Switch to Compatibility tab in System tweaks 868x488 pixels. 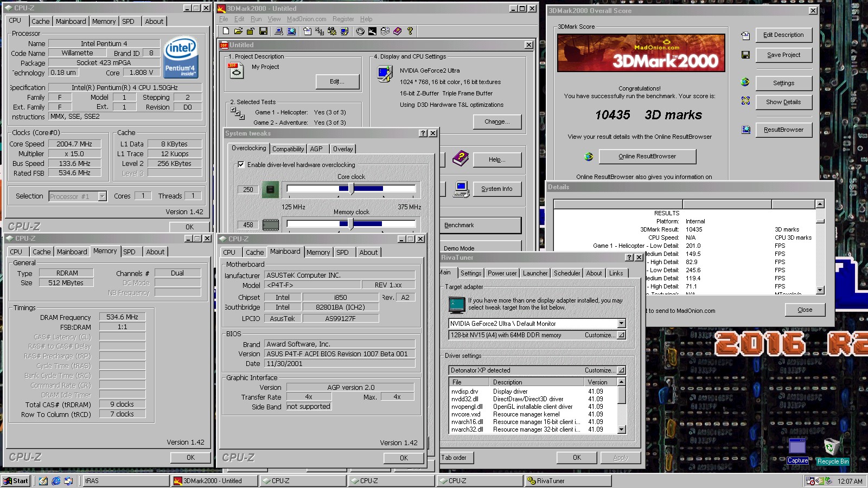coord(288,149)
